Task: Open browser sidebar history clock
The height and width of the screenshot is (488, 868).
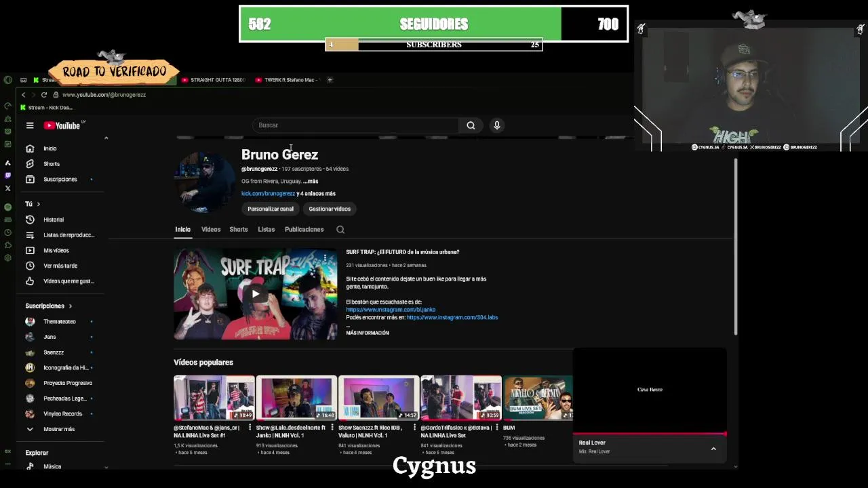Action: point(7,232)
